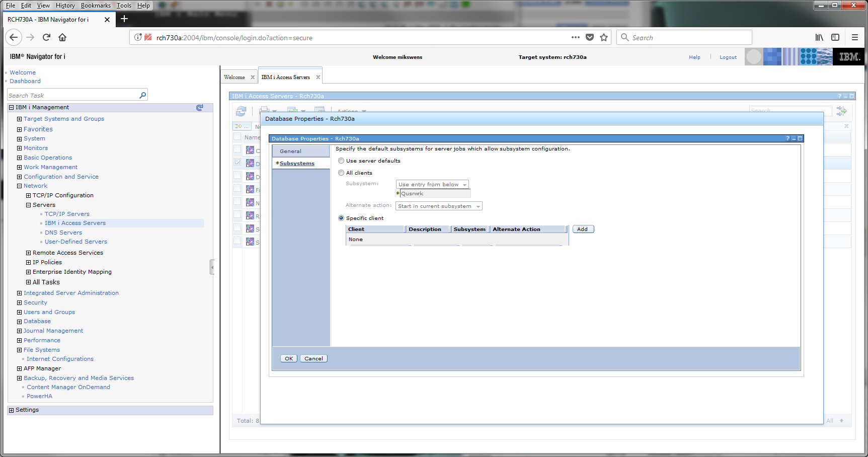Collapse the IBM i Management section

(x=11, y=107)
